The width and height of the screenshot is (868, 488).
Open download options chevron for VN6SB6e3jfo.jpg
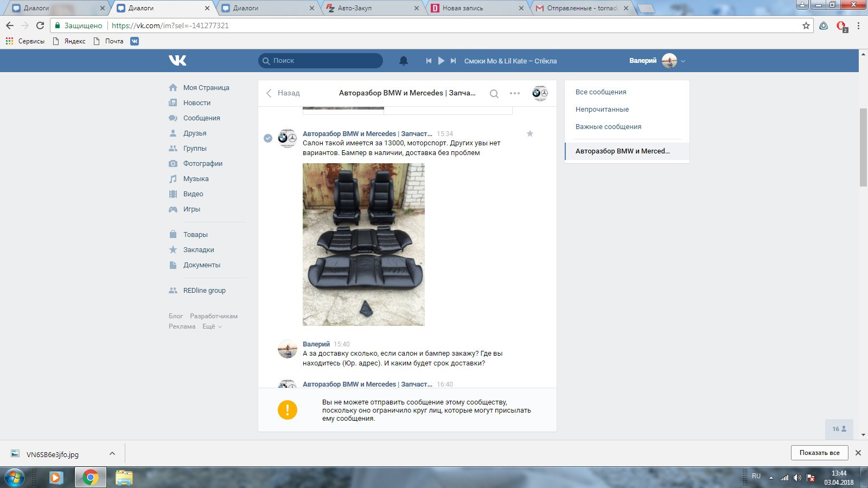[112, 453]
